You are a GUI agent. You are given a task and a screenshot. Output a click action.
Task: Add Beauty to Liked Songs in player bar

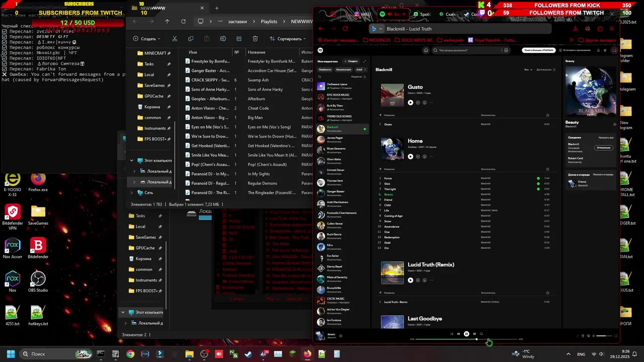coord(341,336)
